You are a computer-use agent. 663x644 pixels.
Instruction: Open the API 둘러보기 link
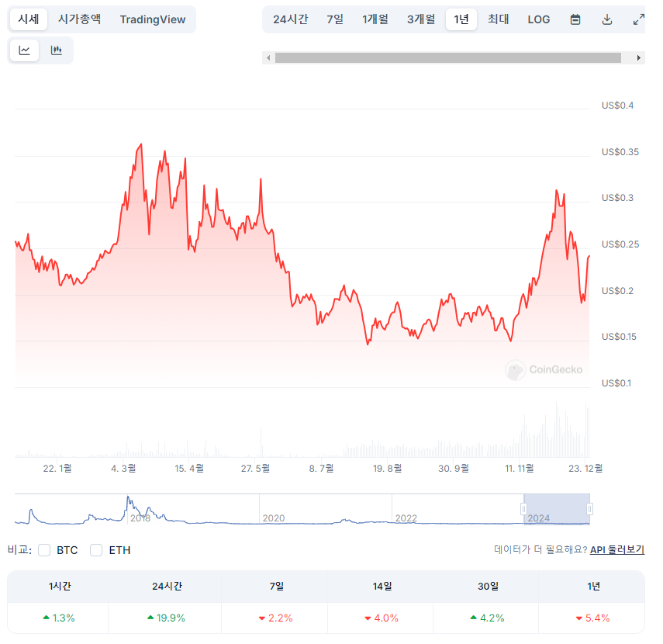point(617,549)
